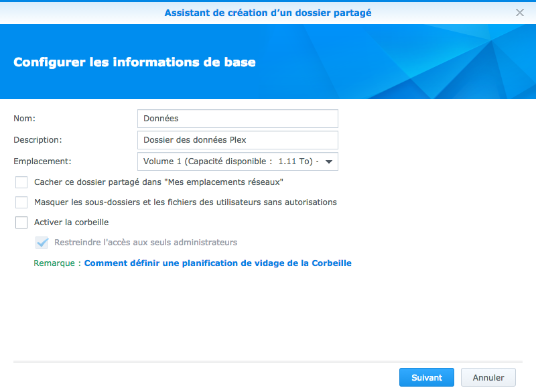Uncheck "Restreindre l'accès aux seuls administrateurs"

pyautogui.click(x=42, y=243)
